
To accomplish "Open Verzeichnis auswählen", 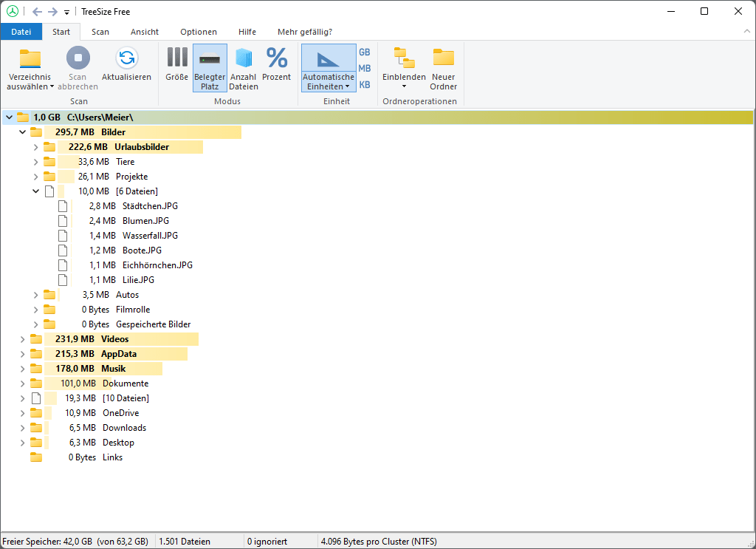I will coord(30,67).
